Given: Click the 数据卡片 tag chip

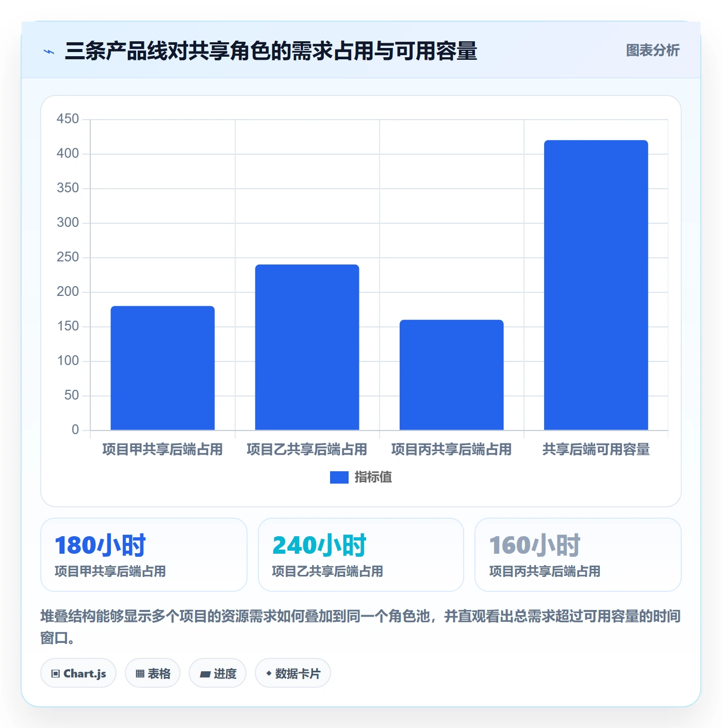Looking at the screenshot, I should point(293,673).
